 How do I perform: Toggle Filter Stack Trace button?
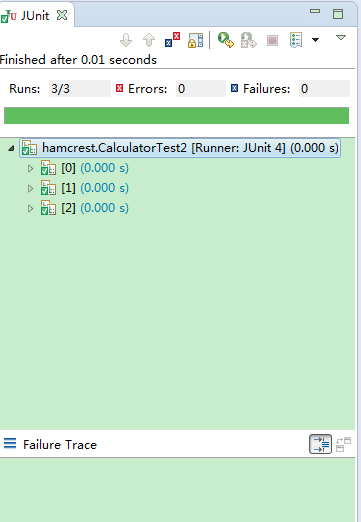pyautogui.click(x=320, y=444)
